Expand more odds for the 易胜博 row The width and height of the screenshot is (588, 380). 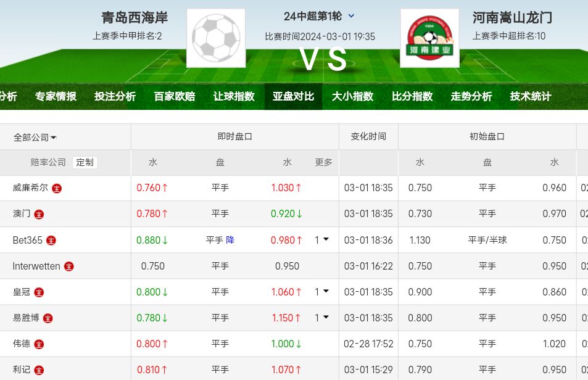coord(321,318)
